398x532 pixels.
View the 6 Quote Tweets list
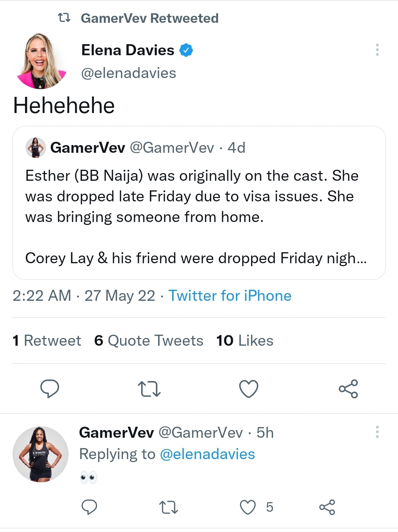tap(149, 341)
